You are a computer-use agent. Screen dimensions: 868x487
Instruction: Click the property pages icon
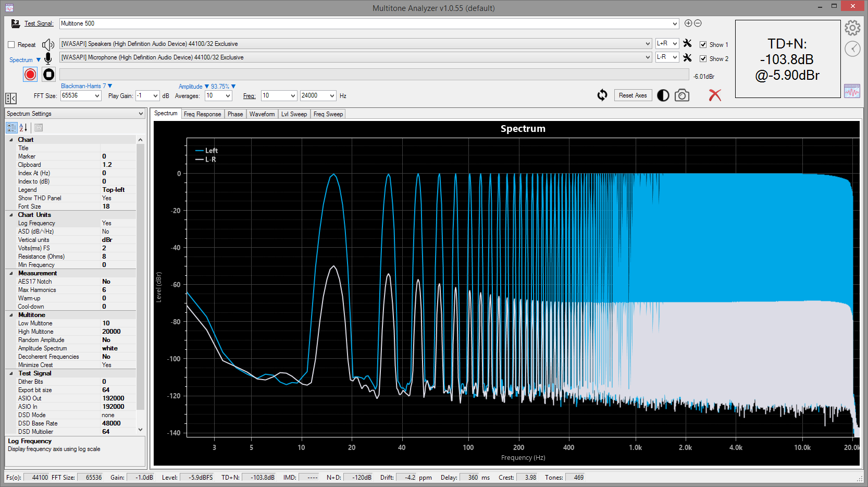(x=39, y=127)
